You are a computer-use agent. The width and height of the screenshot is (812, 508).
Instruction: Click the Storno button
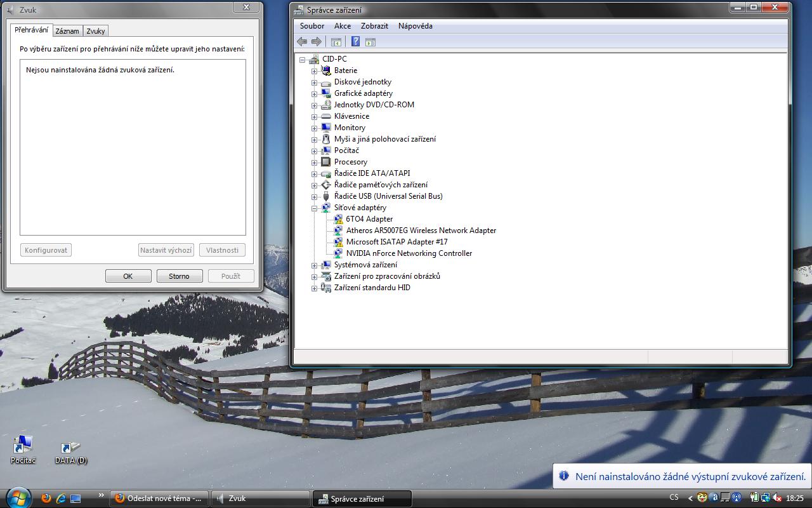coord(179,276)
